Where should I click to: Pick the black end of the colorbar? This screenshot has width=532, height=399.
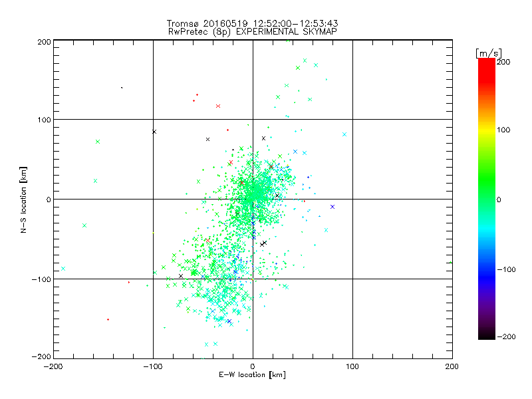(x=487, y=334)
